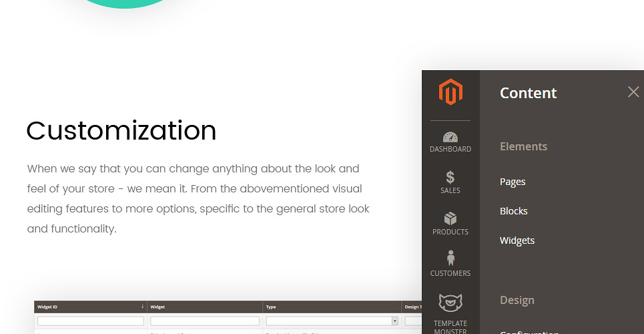Click the Widget ID sort arrow
Screen dimensions: 644x334
click(x=142, y=307)
